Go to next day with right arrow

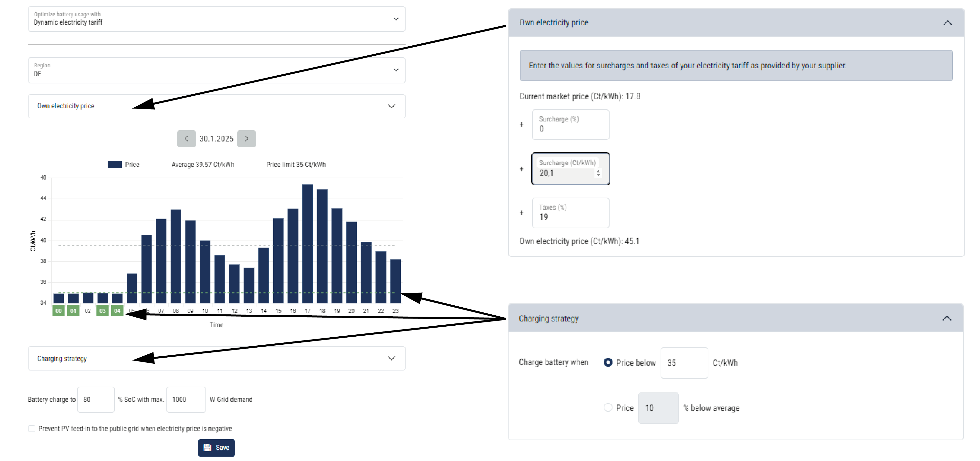click(x=246, y=139)
